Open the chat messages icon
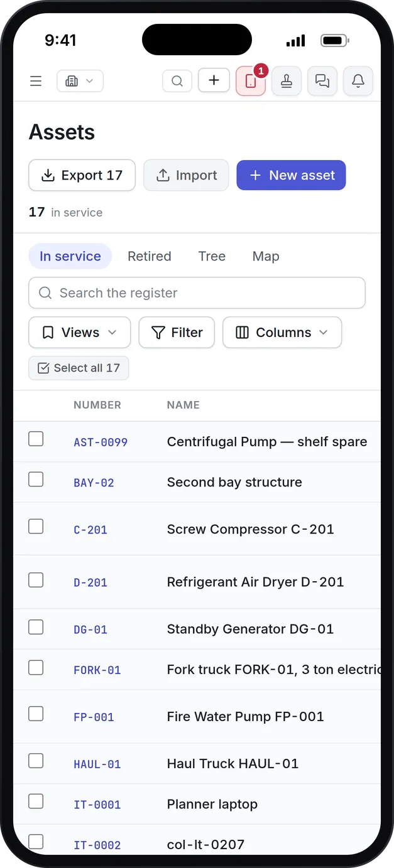This screenshot has height=868, width=394. tap(322, 81)
